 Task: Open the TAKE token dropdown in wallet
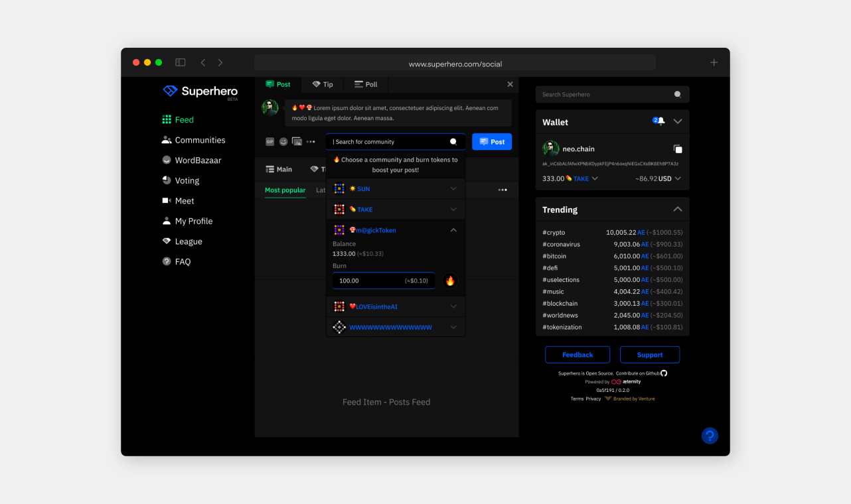[595, 178]
